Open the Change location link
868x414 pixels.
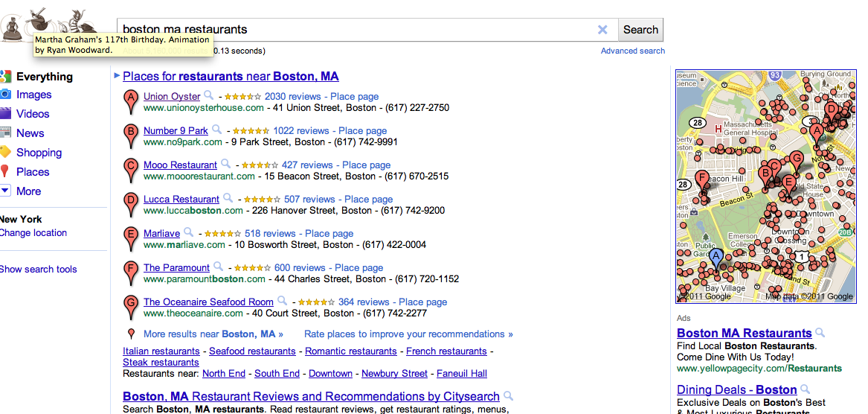[x=33, y=233]
